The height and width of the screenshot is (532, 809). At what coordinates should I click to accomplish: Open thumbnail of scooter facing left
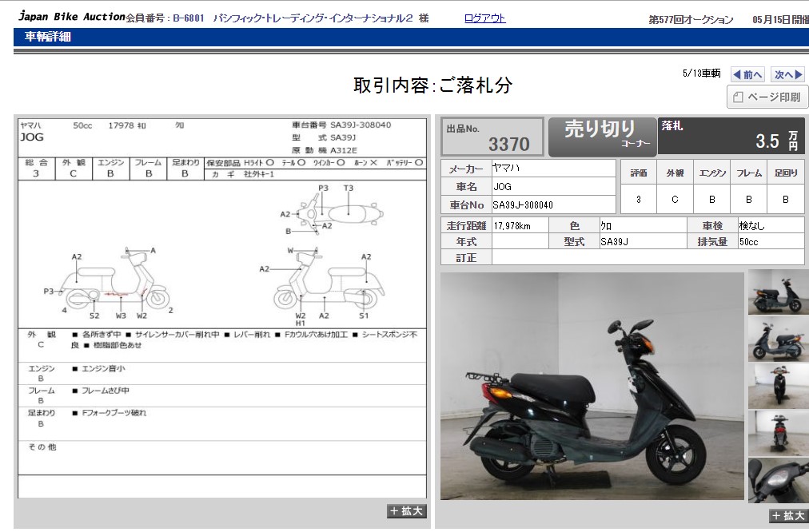(x=778, y=339)
